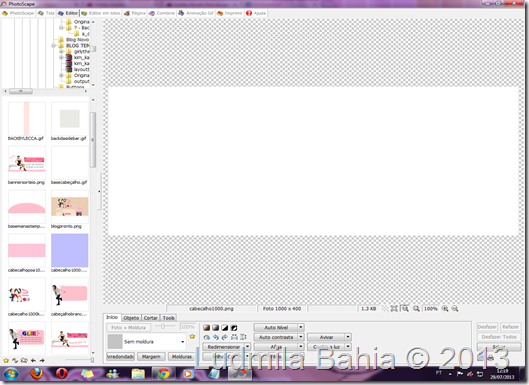Click the negative invert icon
Screen dimensions: 529x385
pyautogui.click(x=234, y=327)
